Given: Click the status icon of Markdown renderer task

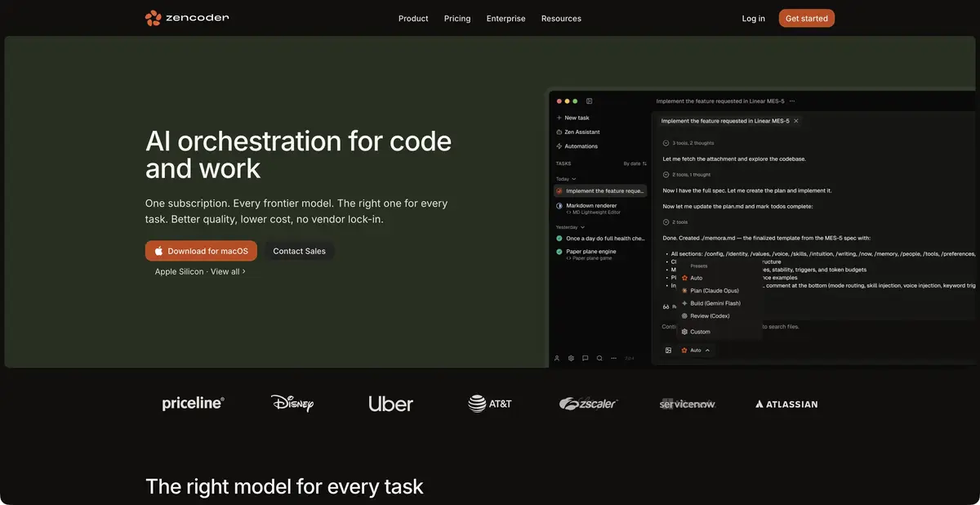Looking at the screenshot, I should (559, 206).
